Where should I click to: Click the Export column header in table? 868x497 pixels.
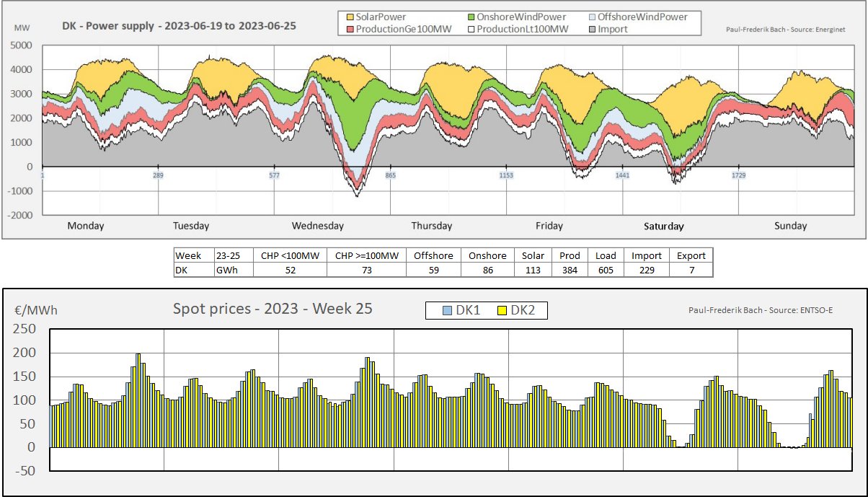tap(691, 255)
